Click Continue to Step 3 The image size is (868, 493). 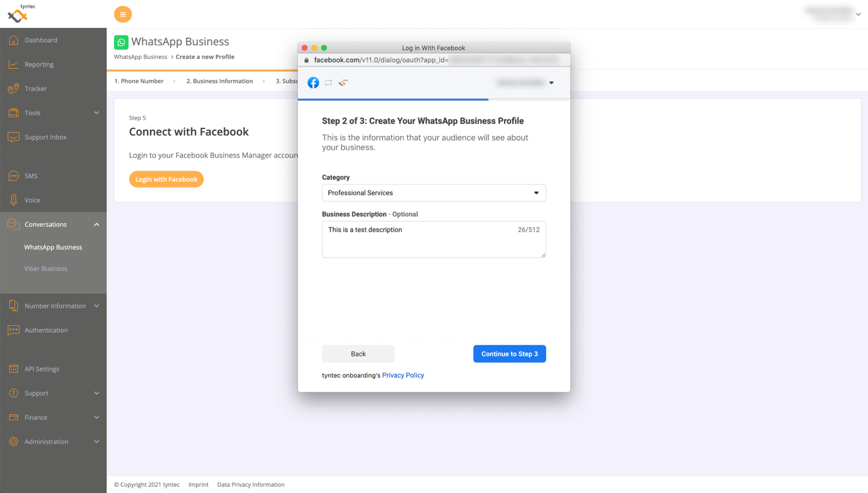(509, 354)
